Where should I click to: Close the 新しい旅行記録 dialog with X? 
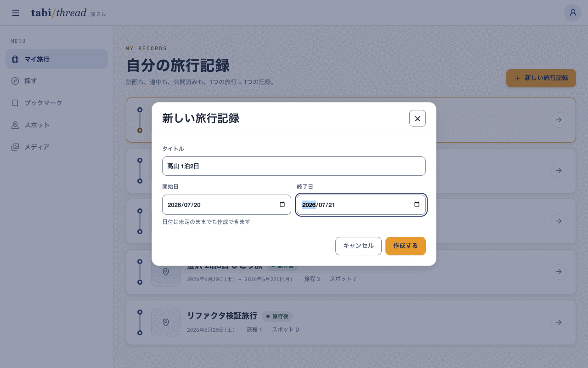[x=418, y=118]
